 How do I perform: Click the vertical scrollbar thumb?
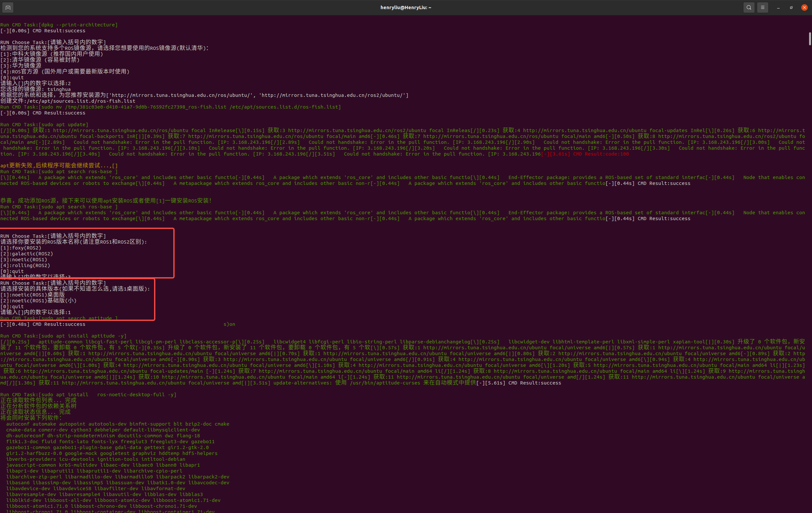810,39
